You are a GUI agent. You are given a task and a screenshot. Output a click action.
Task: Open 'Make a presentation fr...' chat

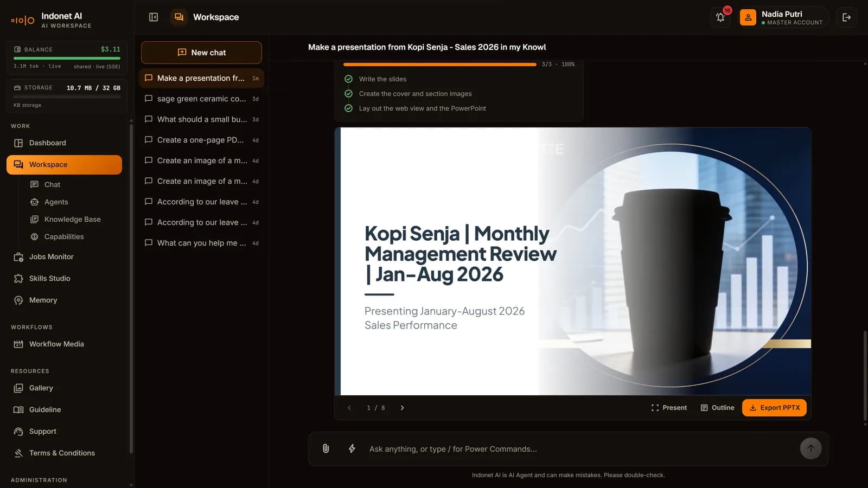pos(201,78)
